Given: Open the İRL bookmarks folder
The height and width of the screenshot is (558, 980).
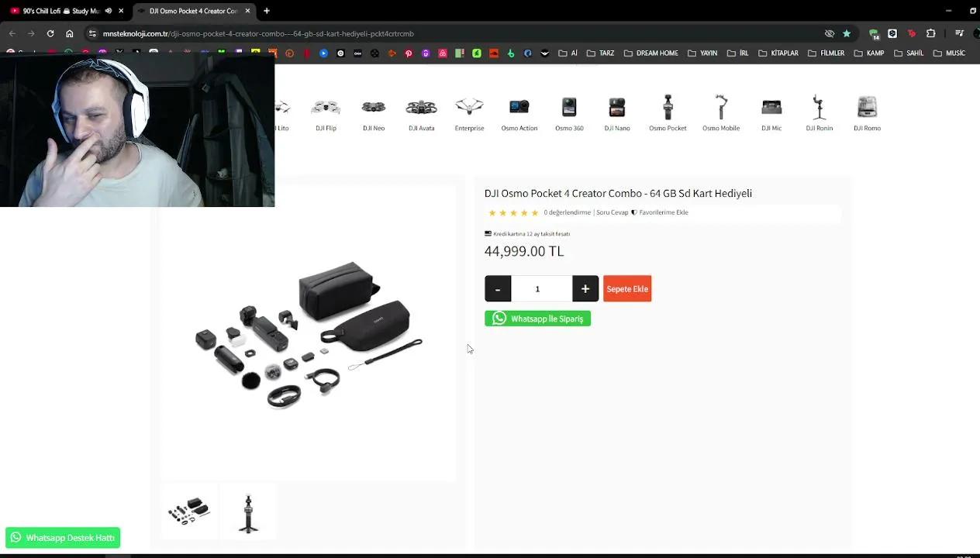Looking at the screenshot, I should tap(737, 53).
